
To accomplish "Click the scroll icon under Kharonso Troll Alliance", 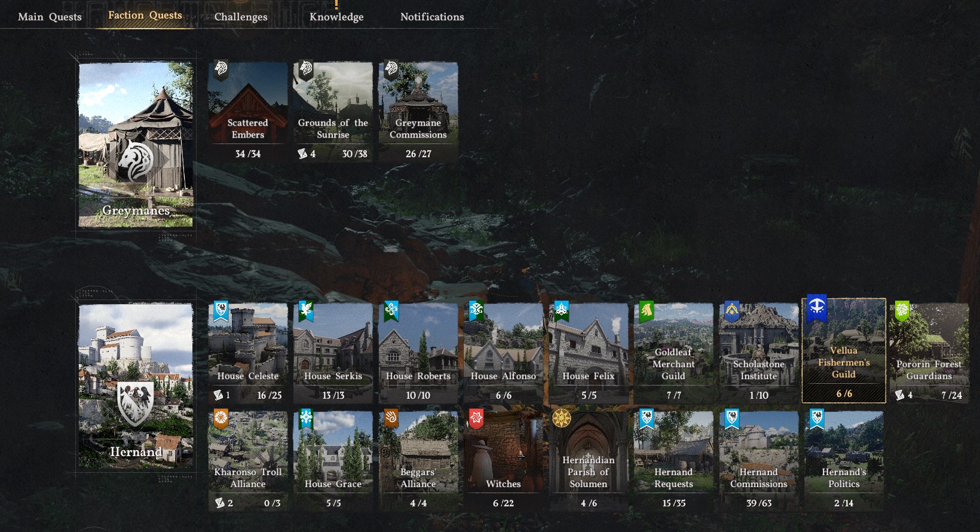I will 219,503.
